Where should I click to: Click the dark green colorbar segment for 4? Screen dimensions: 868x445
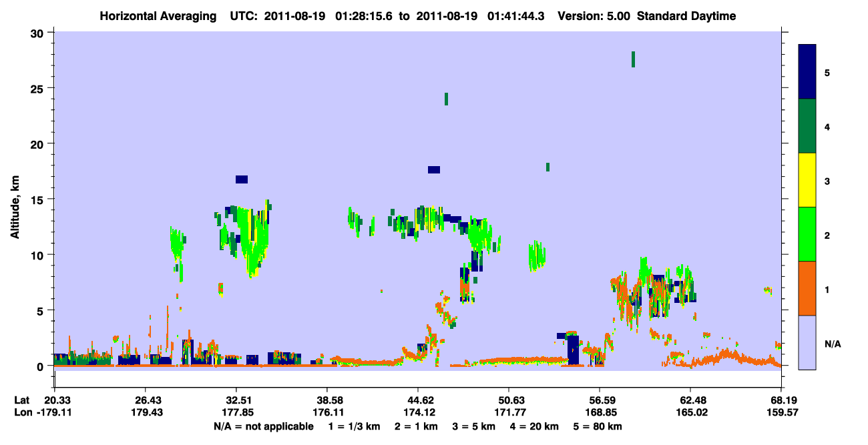click(x=807, y=126)
